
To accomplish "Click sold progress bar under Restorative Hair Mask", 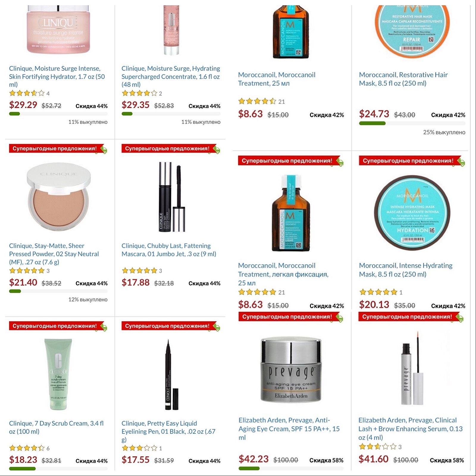I will 412,123.
